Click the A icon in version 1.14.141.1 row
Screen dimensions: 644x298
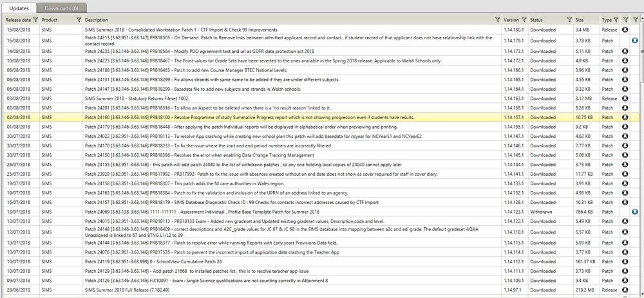(625, 174)
